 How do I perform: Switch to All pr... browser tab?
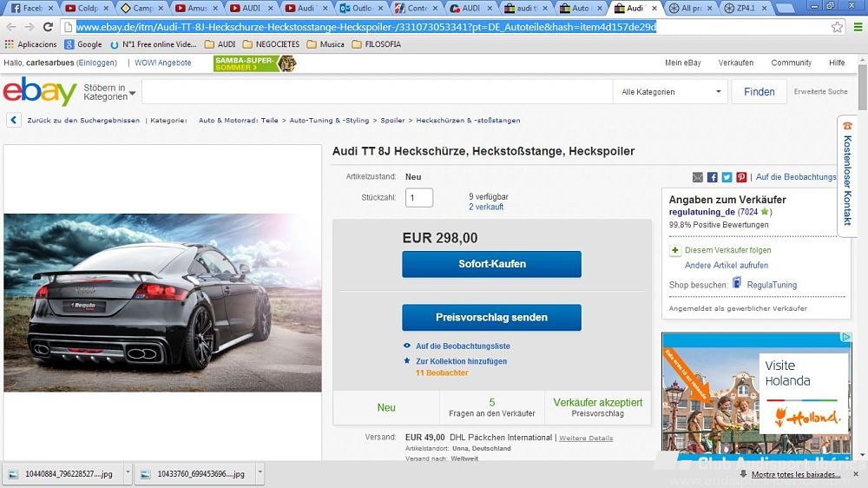click(x=690, y=9)
